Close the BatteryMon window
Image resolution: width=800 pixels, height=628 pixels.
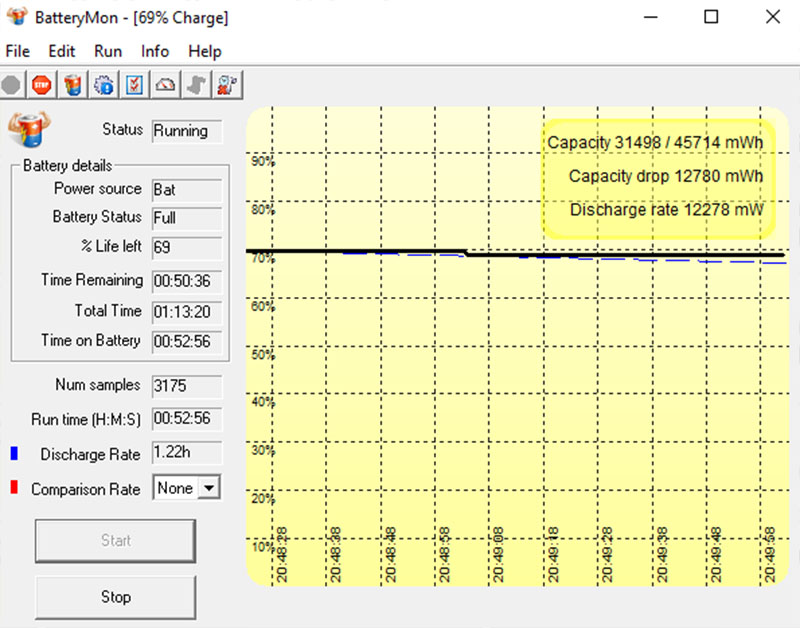click(x=773, y=17)
